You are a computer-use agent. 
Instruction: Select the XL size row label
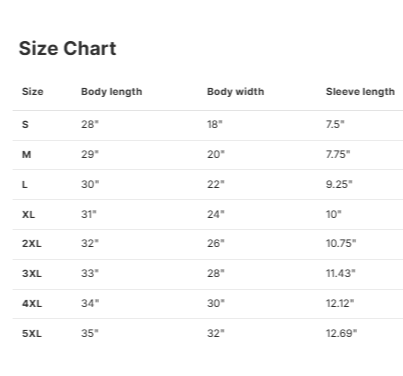click(x=28, y=214)
